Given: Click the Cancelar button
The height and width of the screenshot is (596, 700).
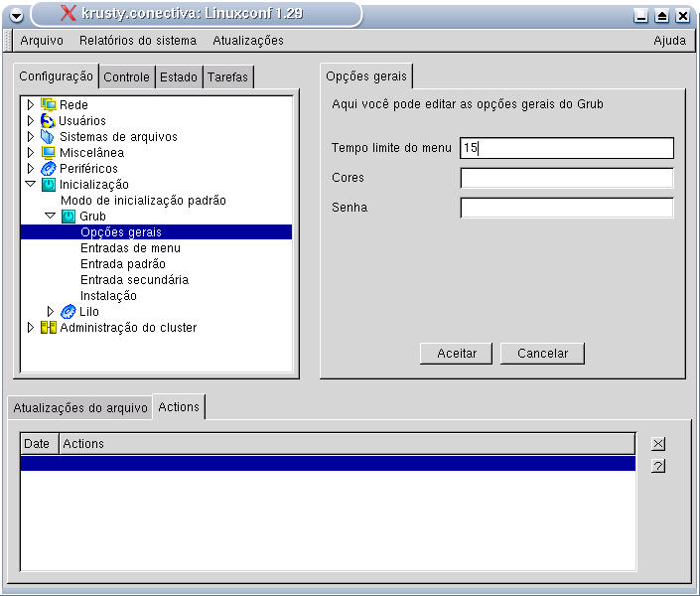Looking at the screenshot, I should coord(542,354).
